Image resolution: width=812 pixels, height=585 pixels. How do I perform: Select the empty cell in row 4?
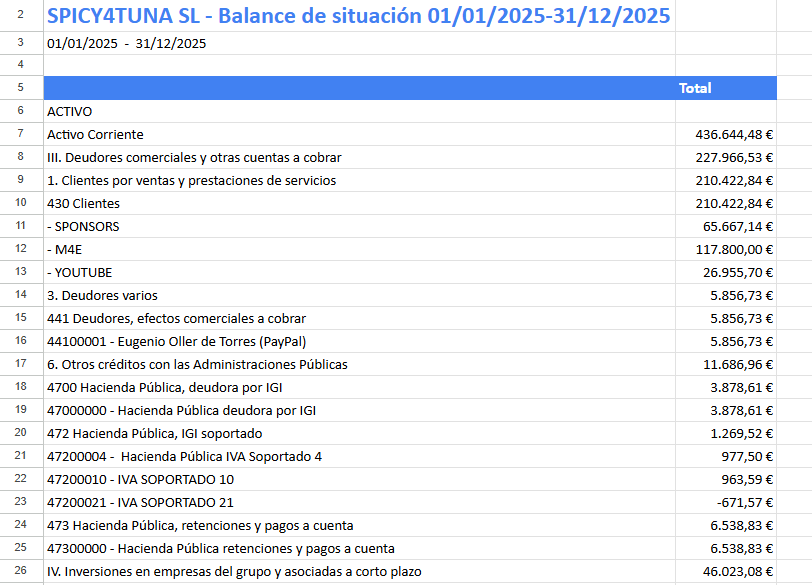coord(359,65)
